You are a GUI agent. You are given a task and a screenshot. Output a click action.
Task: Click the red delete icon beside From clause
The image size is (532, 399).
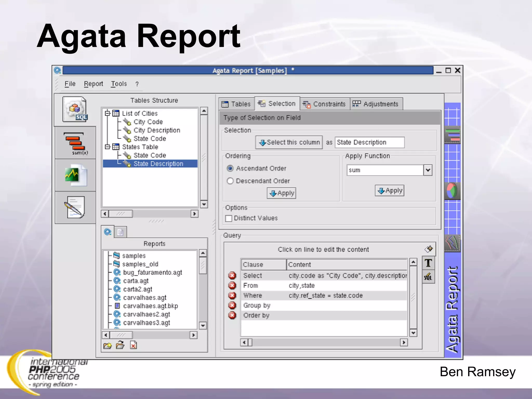click(232, 285)
